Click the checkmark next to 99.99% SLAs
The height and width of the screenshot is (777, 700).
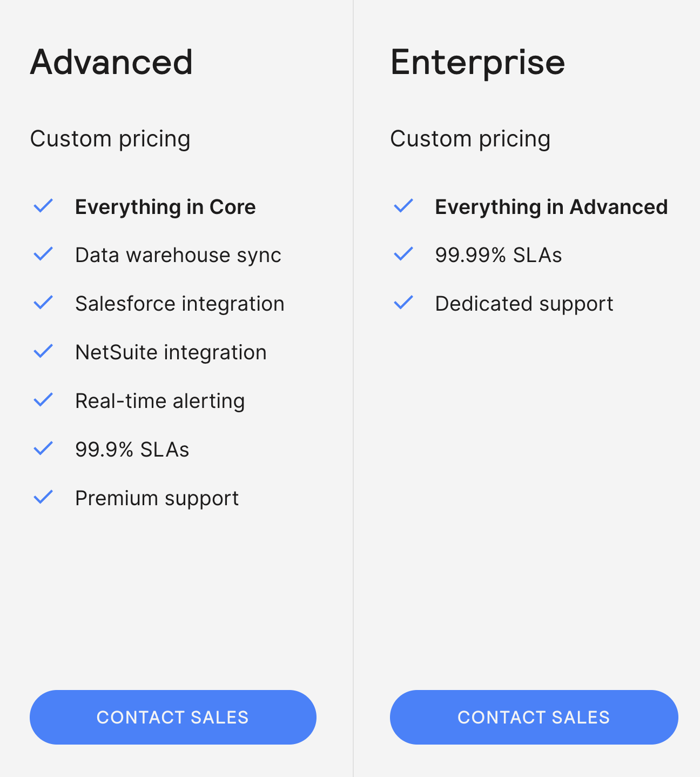pyautogui.click(x=403, y=254)
